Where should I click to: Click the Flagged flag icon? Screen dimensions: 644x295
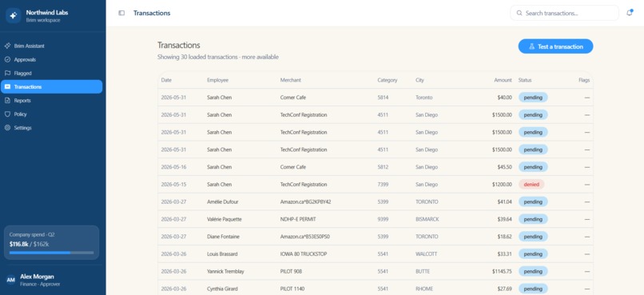pyautogui.click(x=7, y=73)
